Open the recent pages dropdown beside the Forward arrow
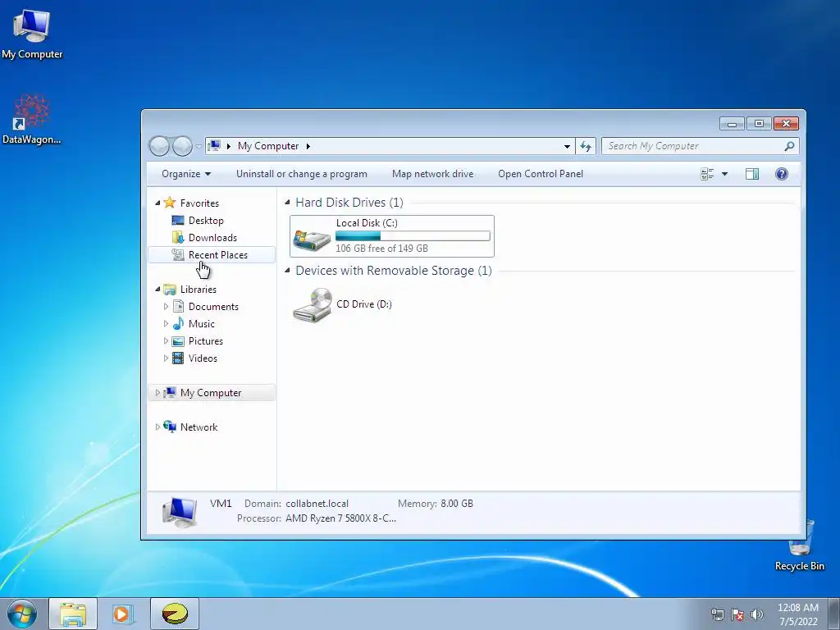 point(199,146)
